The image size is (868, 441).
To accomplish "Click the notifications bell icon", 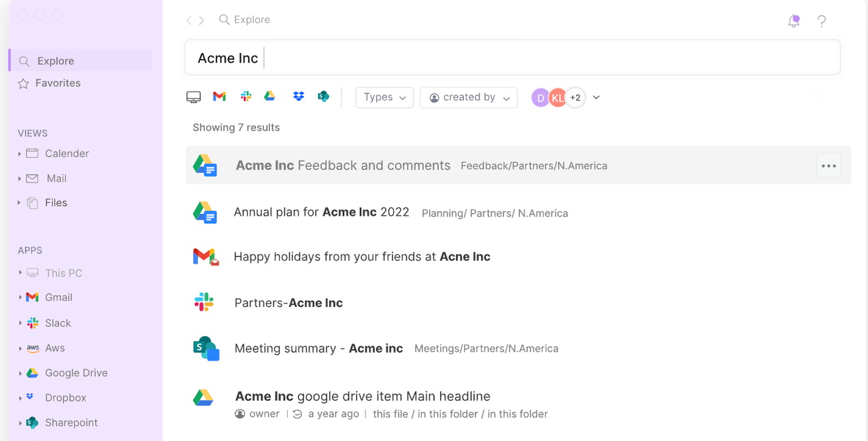I will coord(793,21).
